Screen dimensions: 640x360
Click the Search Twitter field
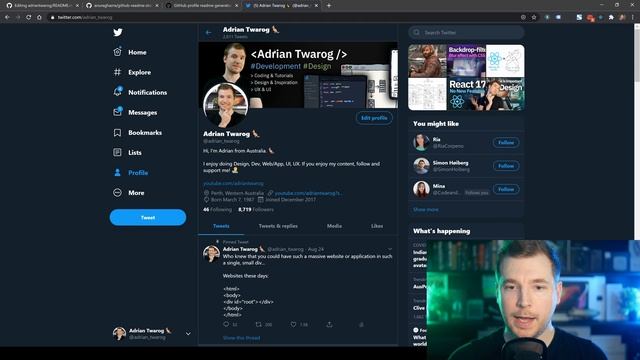466,32
